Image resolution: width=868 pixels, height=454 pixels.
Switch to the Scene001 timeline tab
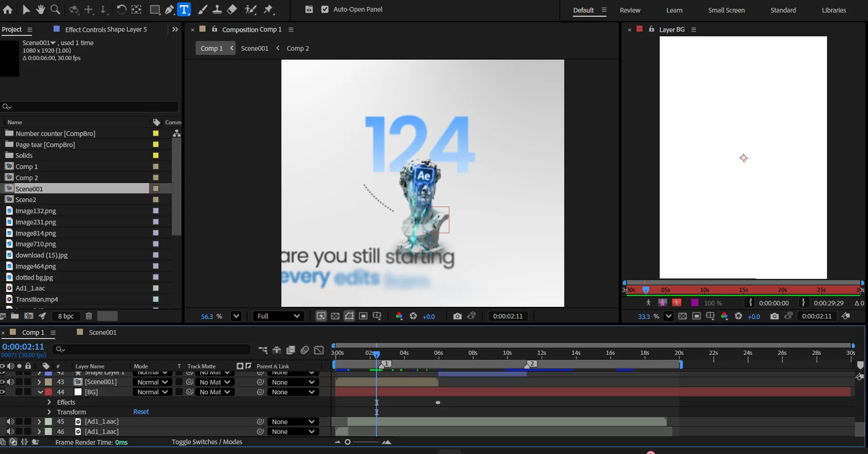coord(103,332)
